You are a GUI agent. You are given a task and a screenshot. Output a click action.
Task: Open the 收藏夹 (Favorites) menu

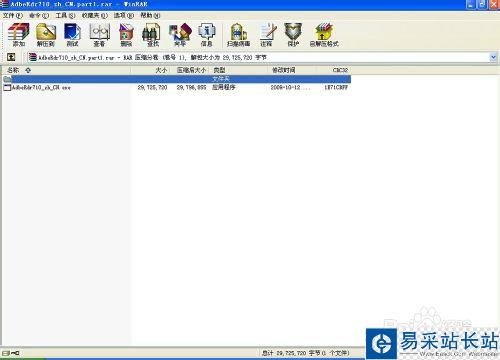coord(95,16)
